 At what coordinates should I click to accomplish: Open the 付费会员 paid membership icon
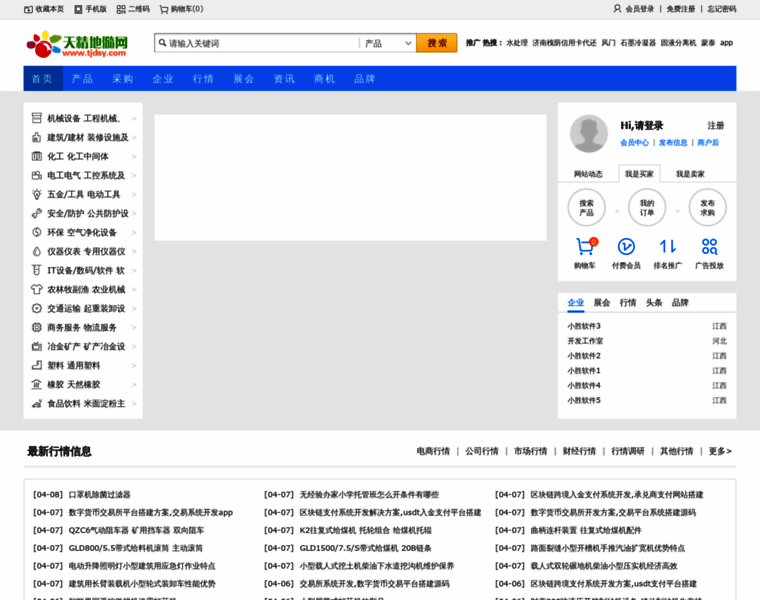(x=626, y=247)
